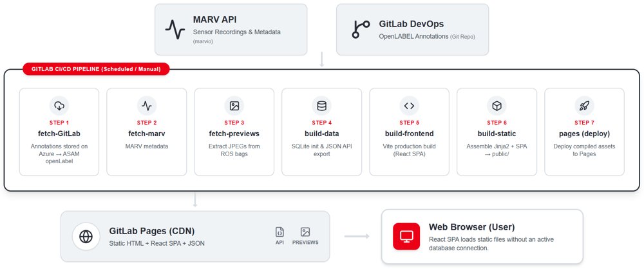This screenshot has height=269, width=644.
Task: Click the code brackets icon in Step 5
Action: point(409,106)
